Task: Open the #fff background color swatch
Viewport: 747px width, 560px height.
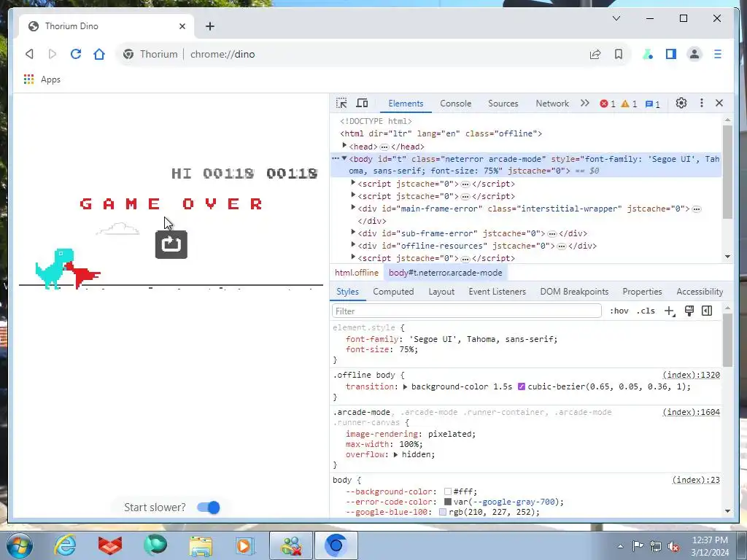Action: point(447,491)
